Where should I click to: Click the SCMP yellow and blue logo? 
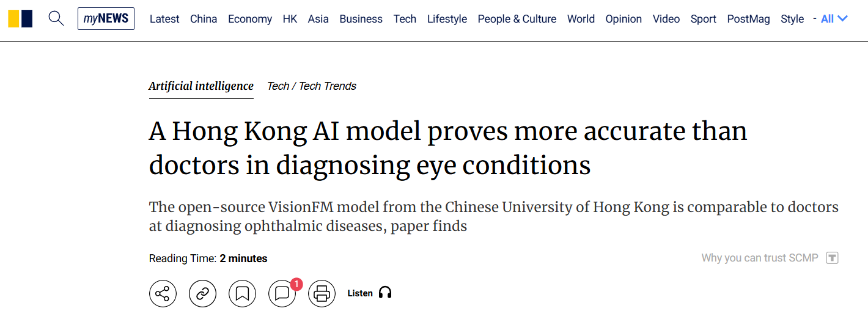(x=20, y=18)
